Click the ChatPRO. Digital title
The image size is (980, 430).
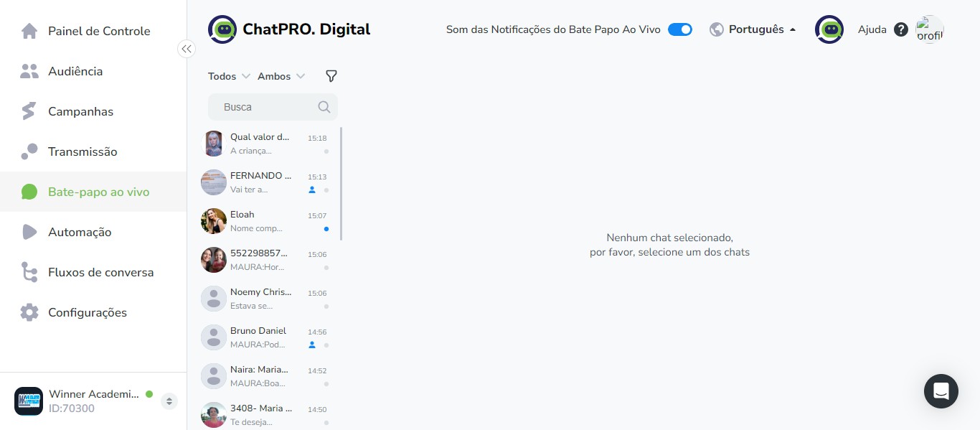pyautogui.click(x=306, y=29)
